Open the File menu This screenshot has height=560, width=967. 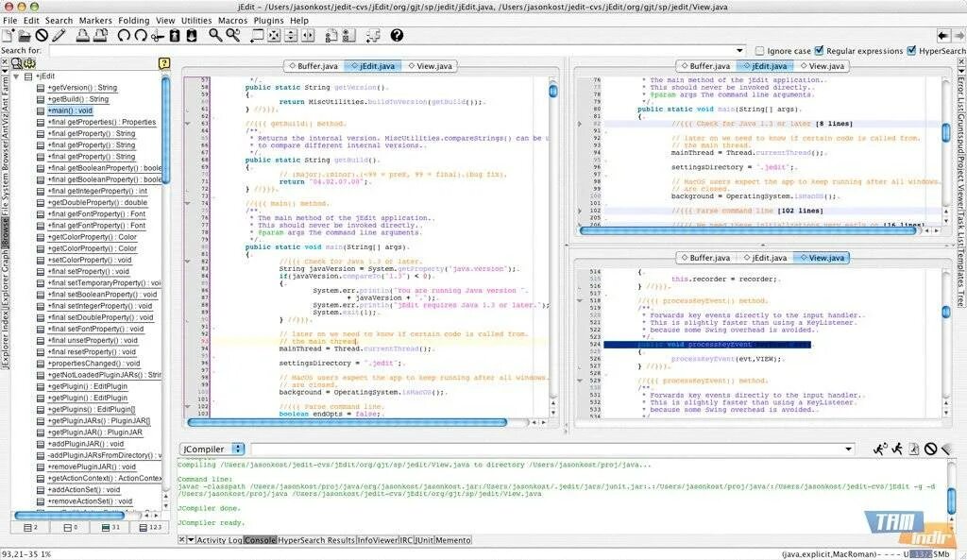click(9, 21)
